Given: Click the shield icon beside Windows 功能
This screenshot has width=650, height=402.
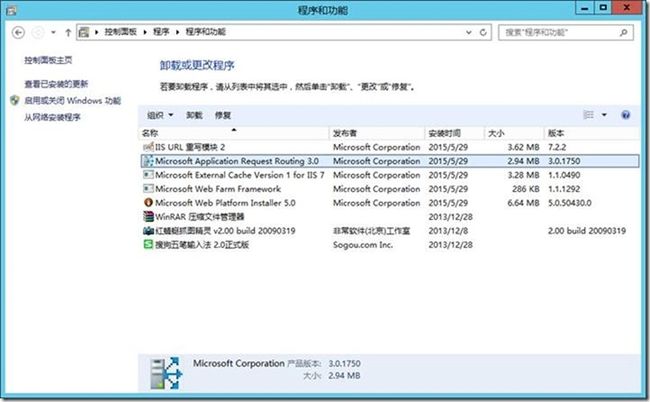Looking at the screenshot, I should (15, 100).
